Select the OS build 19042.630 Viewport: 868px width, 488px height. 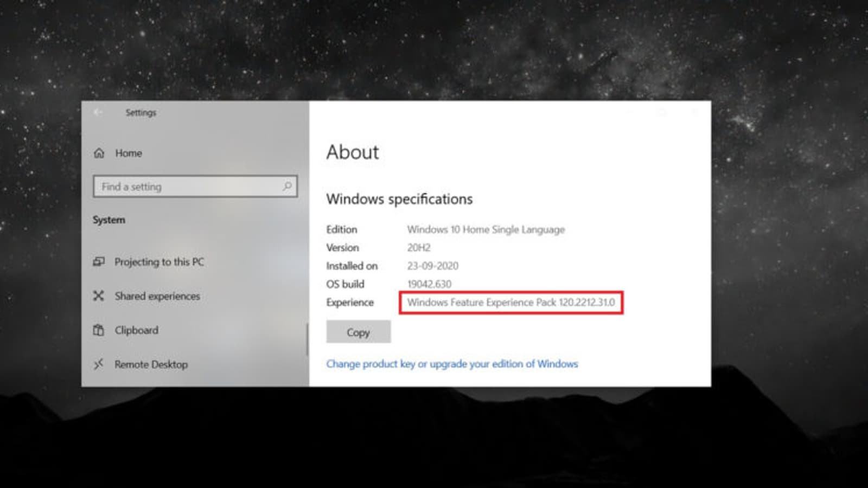(x=429, y=284)
